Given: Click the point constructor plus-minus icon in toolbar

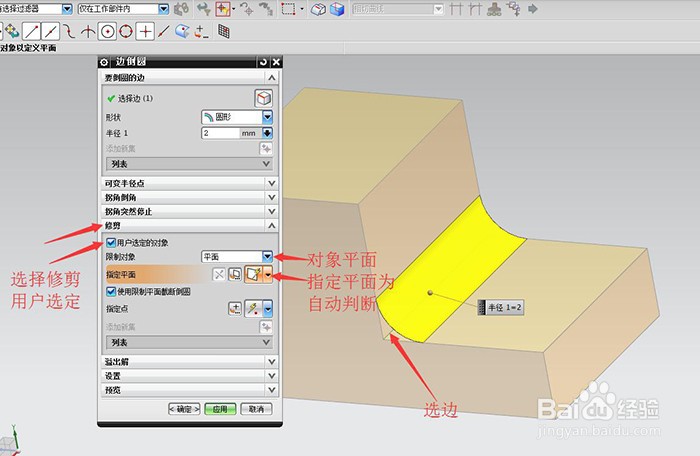Looking at the screenshot, I should click(x=201, y=32).
